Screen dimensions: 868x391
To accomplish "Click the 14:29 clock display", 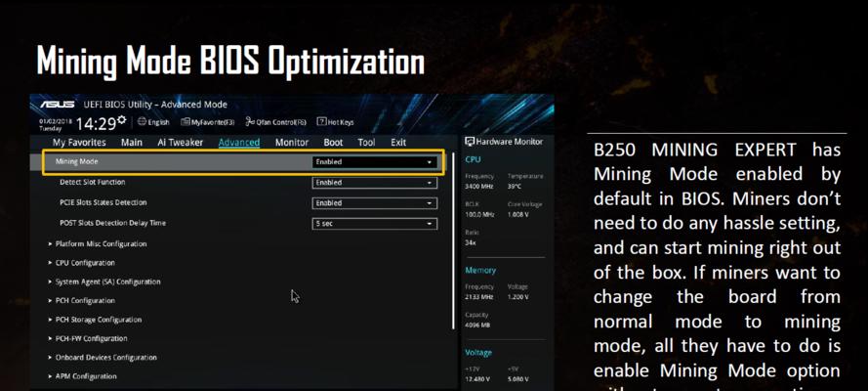I will tap(96, 122).
